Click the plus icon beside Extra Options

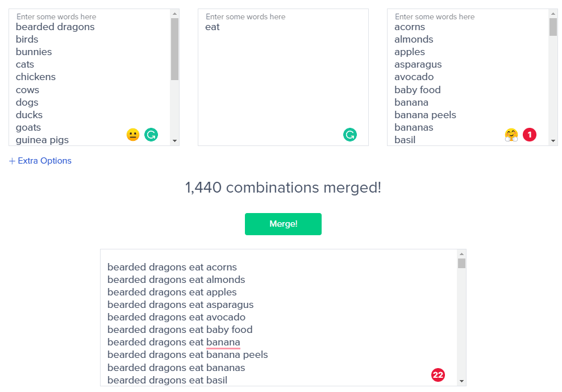pos(12,161)
